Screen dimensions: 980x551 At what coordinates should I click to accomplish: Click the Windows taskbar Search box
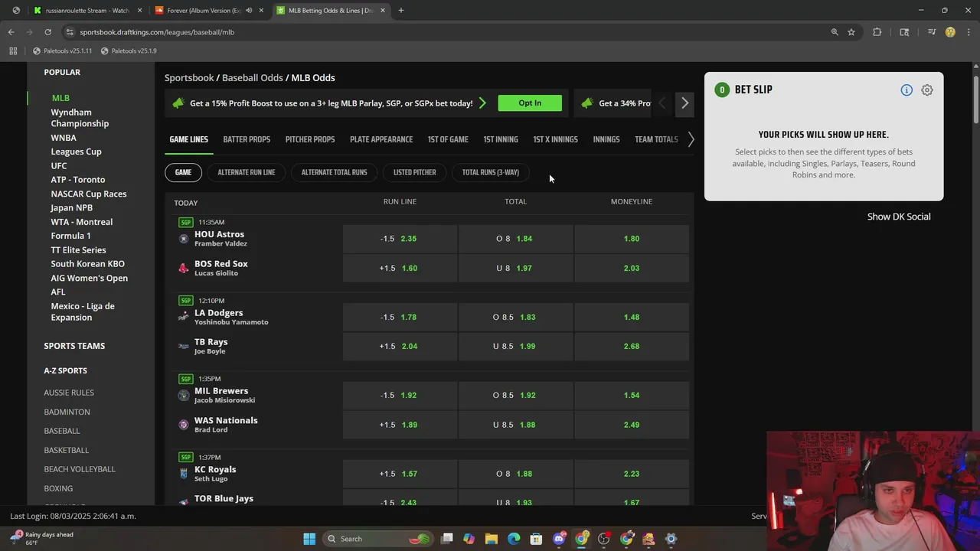click(378, 539)
